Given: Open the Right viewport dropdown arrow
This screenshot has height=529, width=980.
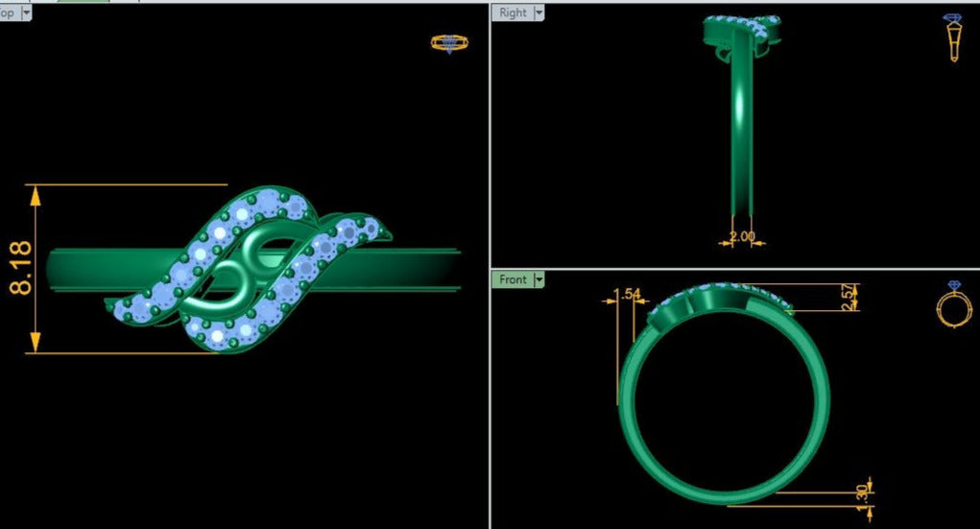Looking at the screenshot, I should 538,12.
